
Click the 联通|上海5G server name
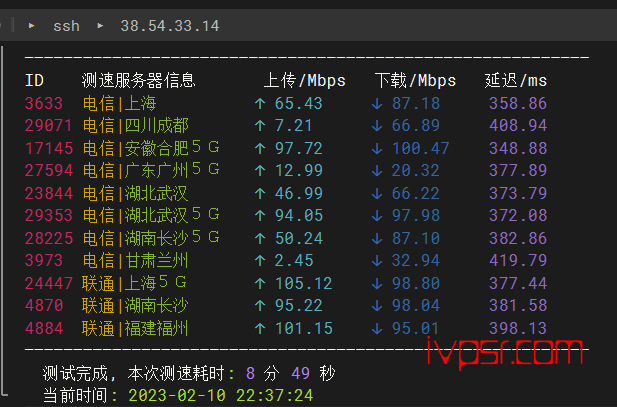(134, 283)
